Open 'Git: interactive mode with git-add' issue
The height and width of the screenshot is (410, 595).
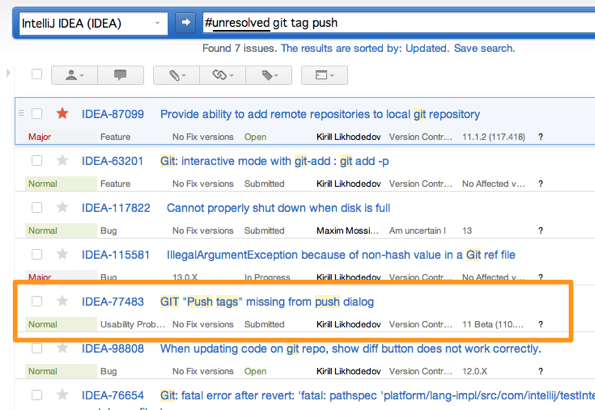point(274,161)
